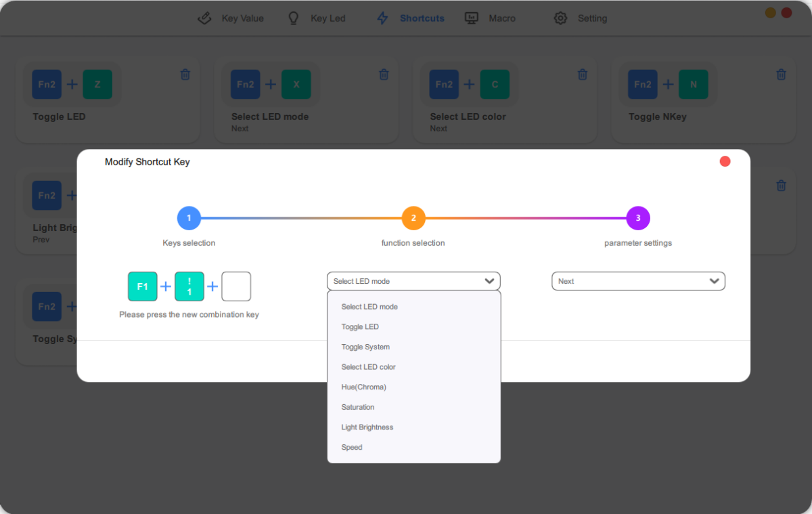812x514 pixels.
Task: Jump to step 3 parameter settings
Action: tap(638, 218)
